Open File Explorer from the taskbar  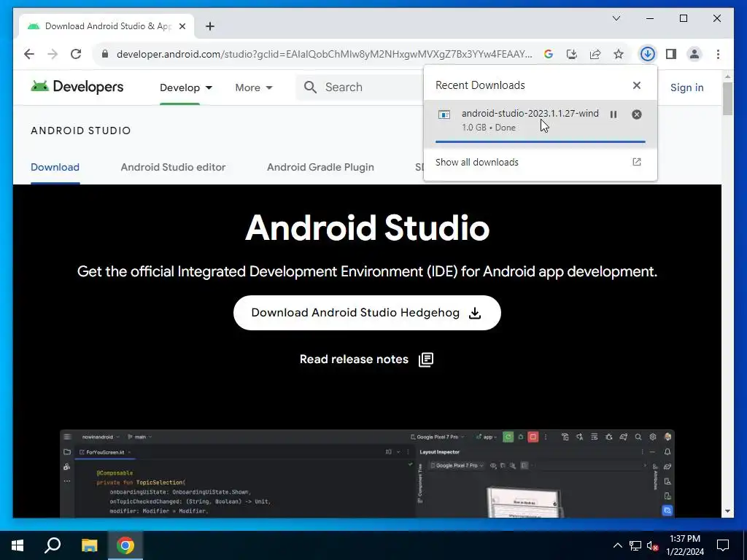click(x=89, y=545)
